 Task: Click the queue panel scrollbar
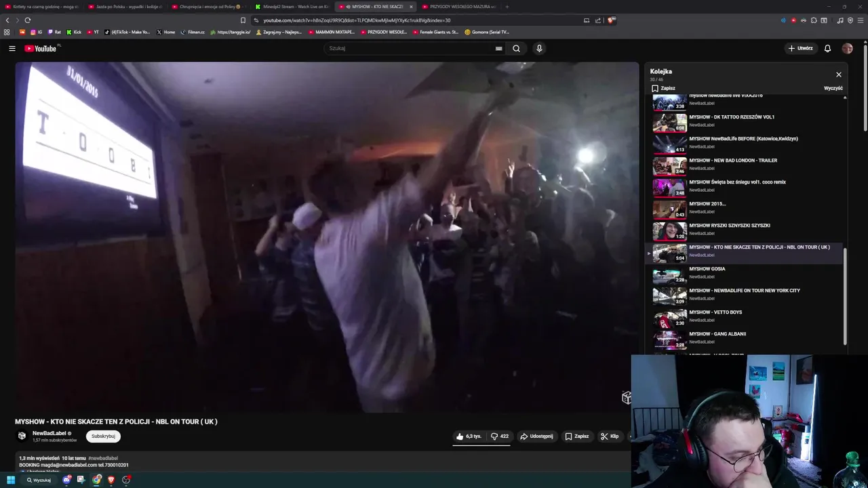coord(845,296)
